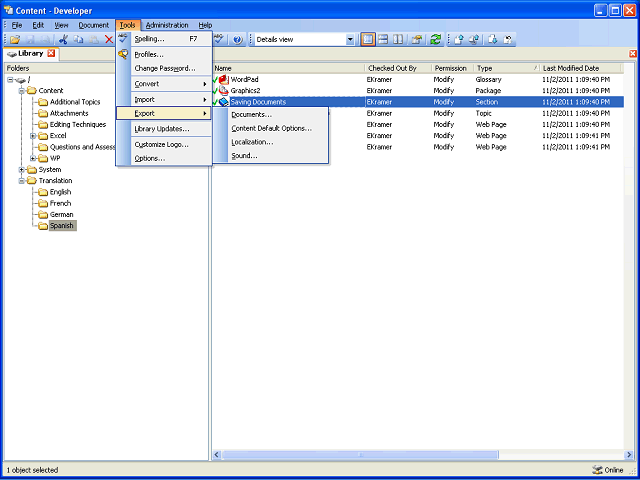This screenshot has height=480, width=640.
Task: Click the Check Out toolbar icon
Action: [x=493, y=40]
